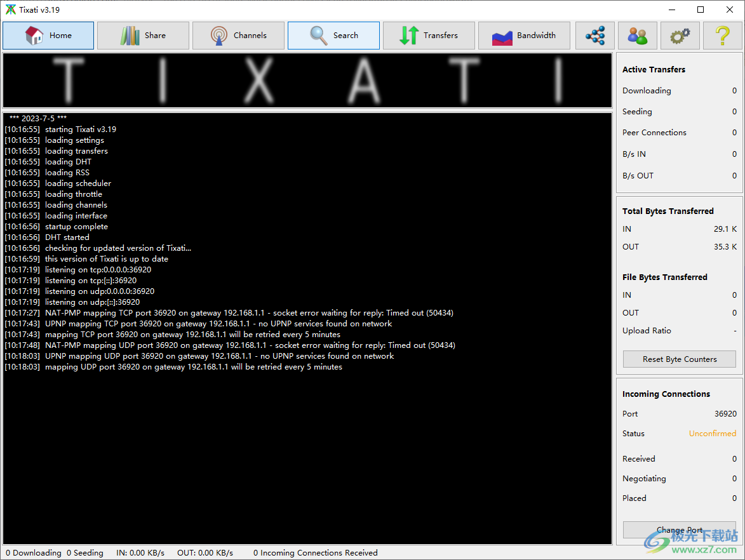Screen dimensions: 745x560
Task: Click the Tixati title bar logo
Action: pos(10,10)
